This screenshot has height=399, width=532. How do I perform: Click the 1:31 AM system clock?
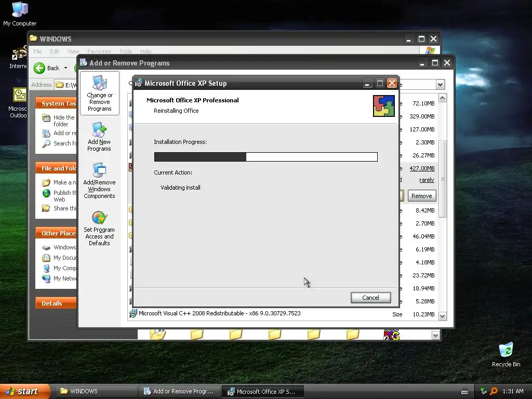pos(513,391)
